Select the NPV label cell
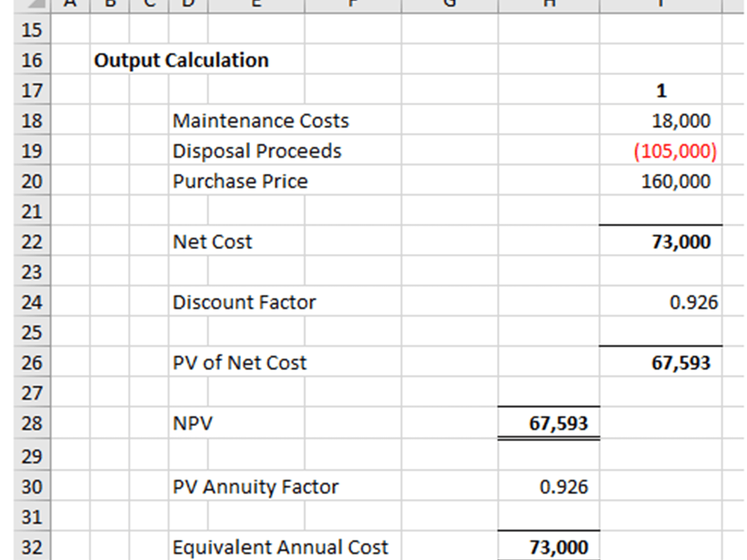747x560 pixels. click(x=192, y=424)
